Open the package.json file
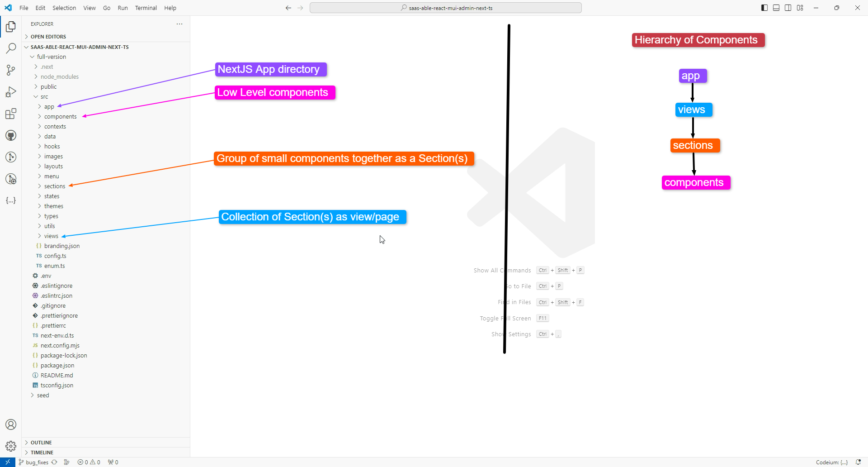 pyautogui.click(x=106, y=366)
